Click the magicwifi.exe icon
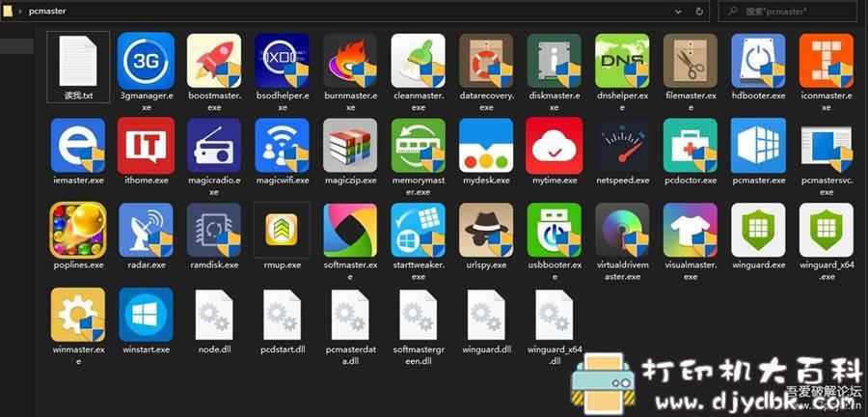Viewport: 868px width, 417px height. click(283, 145)
